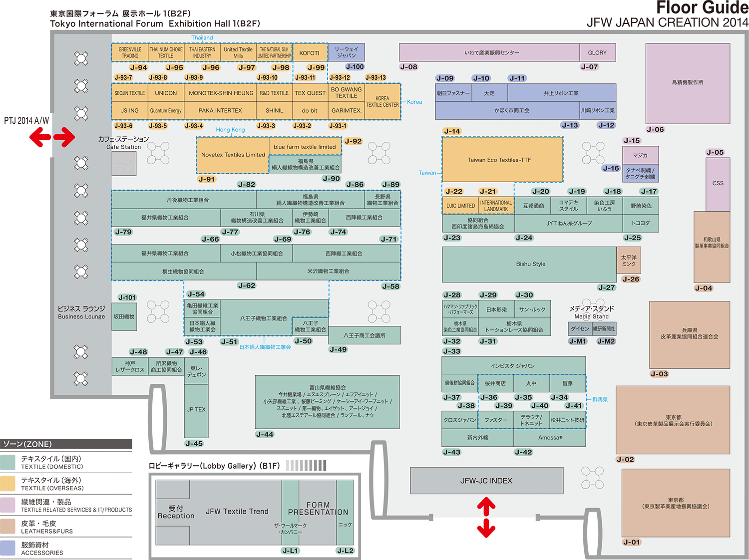Click the インビスタ ジャパン booth
This screenshot has height=560, width=749.
point(513,366)
